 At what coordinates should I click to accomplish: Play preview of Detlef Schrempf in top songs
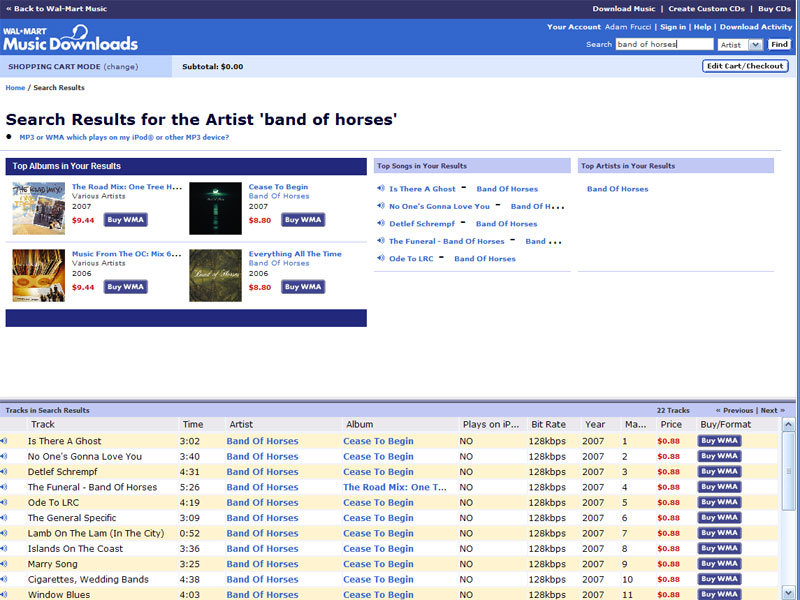(381, 223)
